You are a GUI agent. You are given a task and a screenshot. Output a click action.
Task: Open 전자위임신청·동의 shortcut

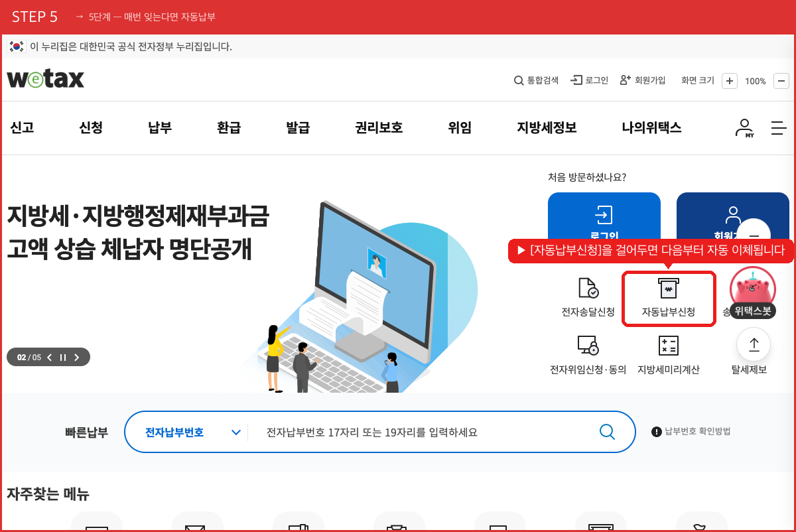[x=588, y=355]
